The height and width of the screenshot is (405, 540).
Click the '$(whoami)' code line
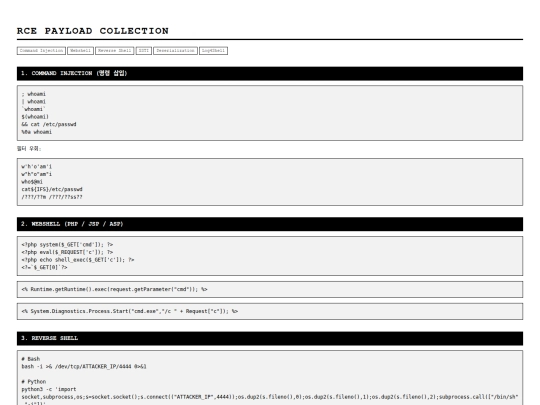pos(35,117)
